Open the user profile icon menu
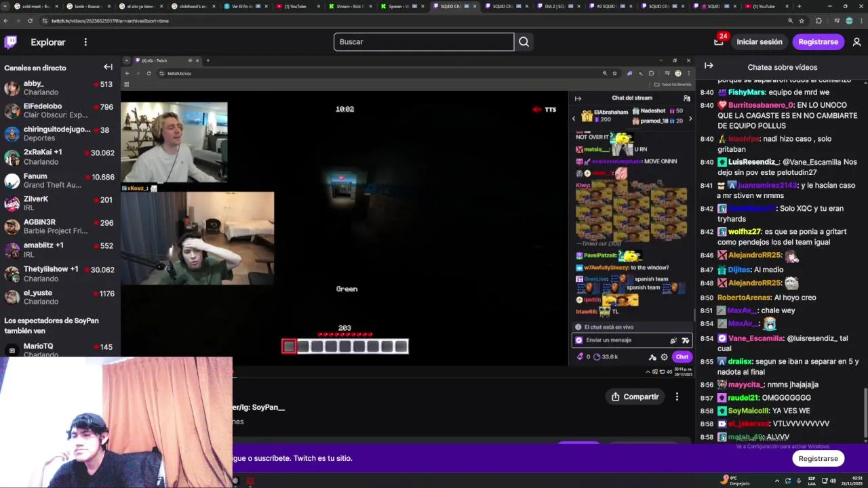The height and width of the screenshot is (488, 868). [x=856, y=42]
